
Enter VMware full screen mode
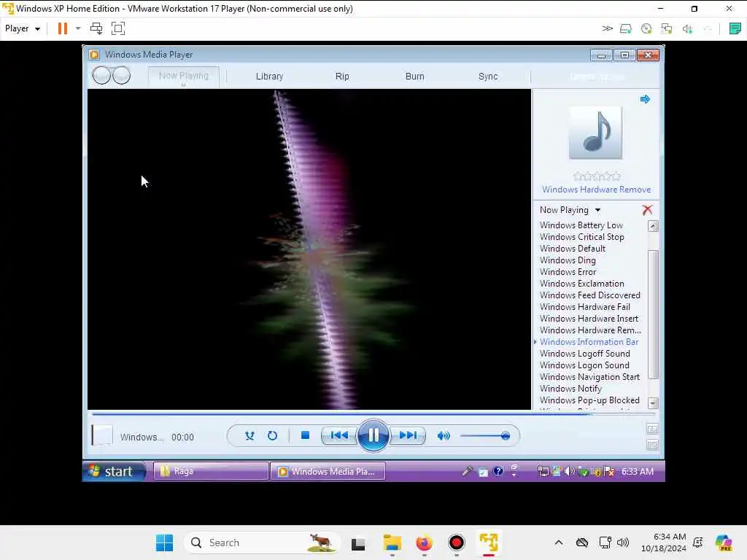click(x=117, y=28)
